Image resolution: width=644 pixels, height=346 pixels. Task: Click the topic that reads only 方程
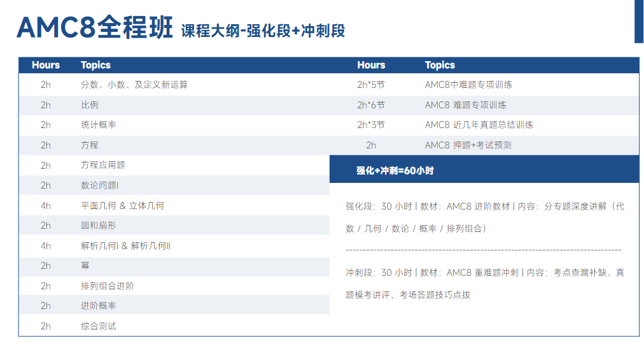(90, 145)
